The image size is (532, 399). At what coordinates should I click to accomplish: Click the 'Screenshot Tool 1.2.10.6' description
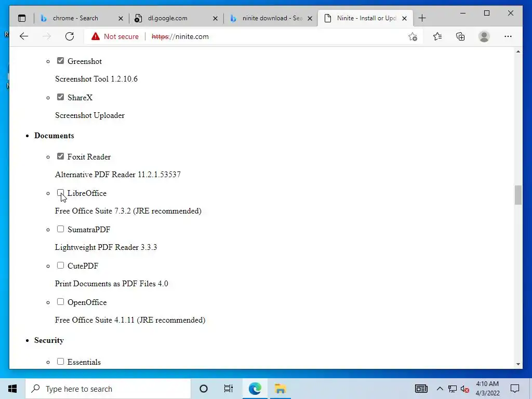tap(96, 79)
